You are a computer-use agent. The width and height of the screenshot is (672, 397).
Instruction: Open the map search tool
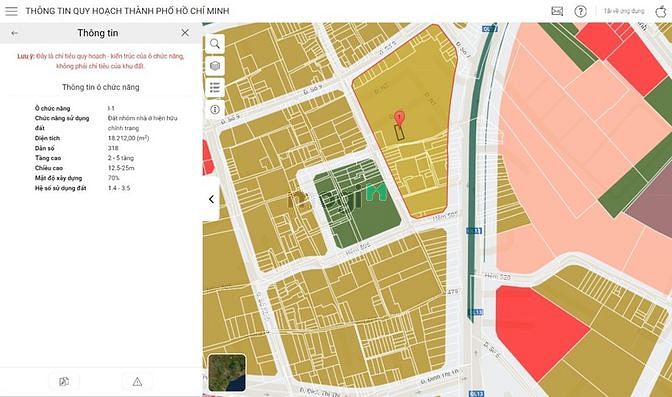coord(215,44)
